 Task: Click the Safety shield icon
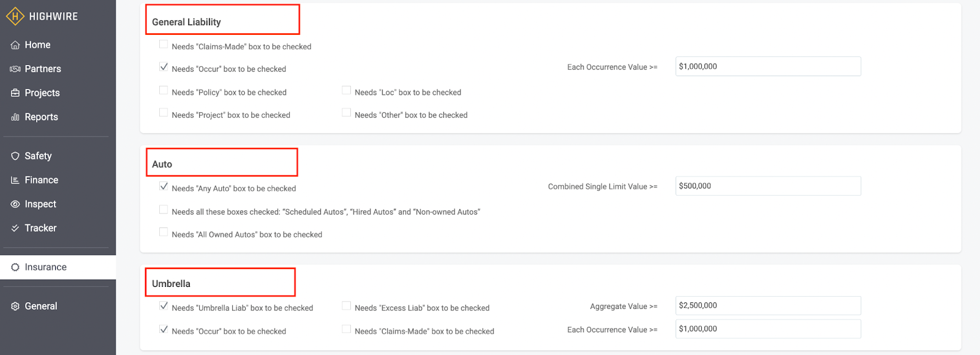[15, 156]
